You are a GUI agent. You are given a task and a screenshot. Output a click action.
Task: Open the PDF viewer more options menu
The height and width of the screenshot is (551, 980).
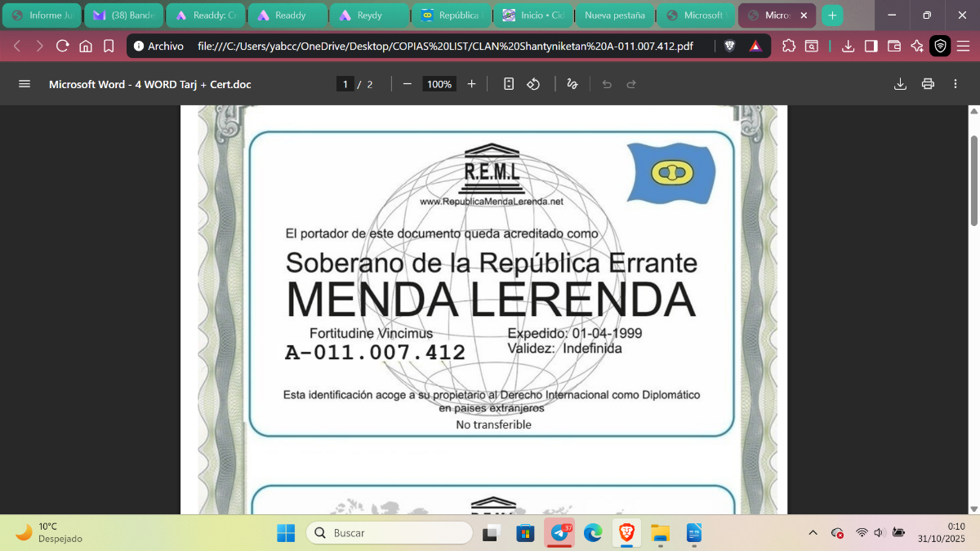click(955, 83)
